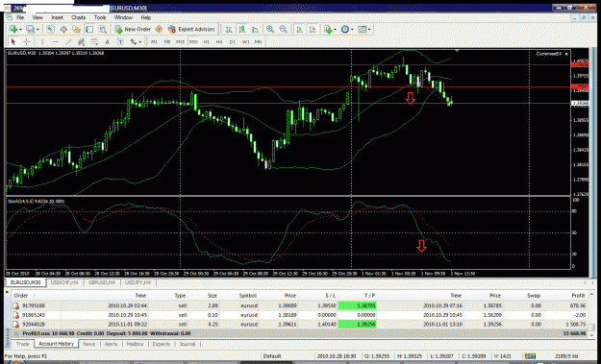Click the New Order button
The image size is (601, 364).
pos(133,29)
